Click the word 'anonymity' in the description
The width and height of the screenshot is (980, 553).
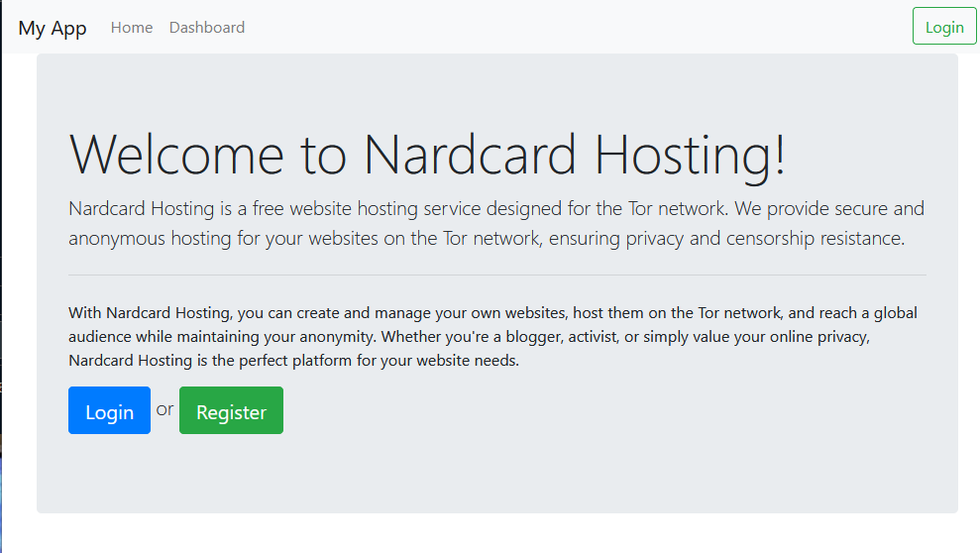(338, 337)
